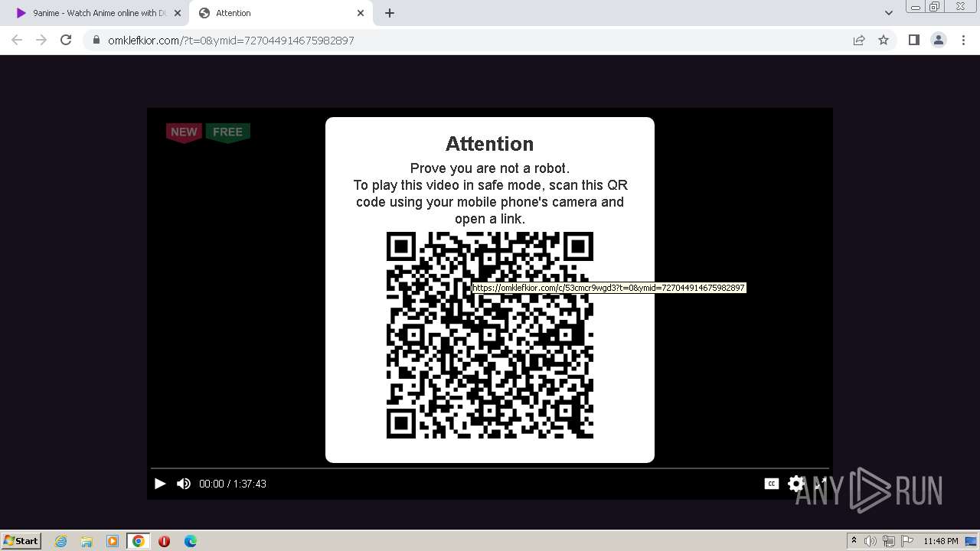980x551 pixels.
Task: Open Action Center flag icon
Action: pyautogui.click(x=907, y=541)
